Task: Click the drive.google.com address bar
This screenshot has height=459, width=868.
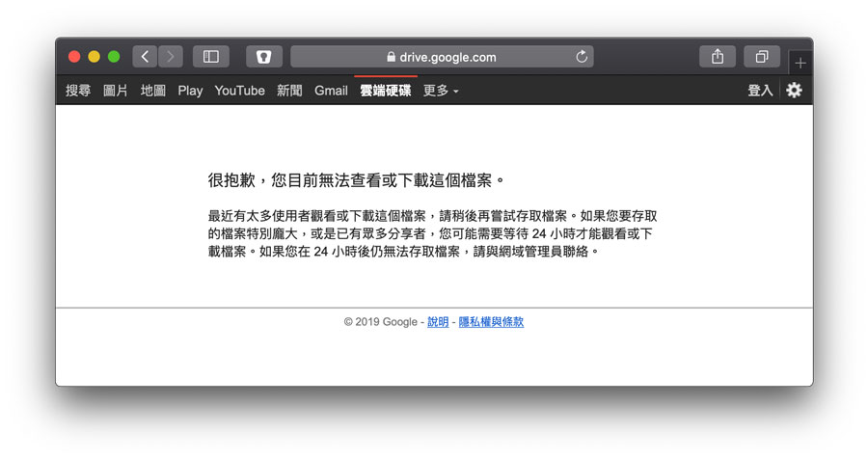Action: point(442,57)
